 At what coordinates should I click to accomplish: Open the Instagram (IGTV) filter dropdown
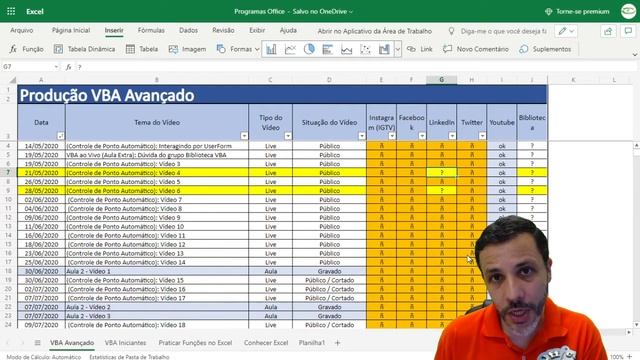392,136
